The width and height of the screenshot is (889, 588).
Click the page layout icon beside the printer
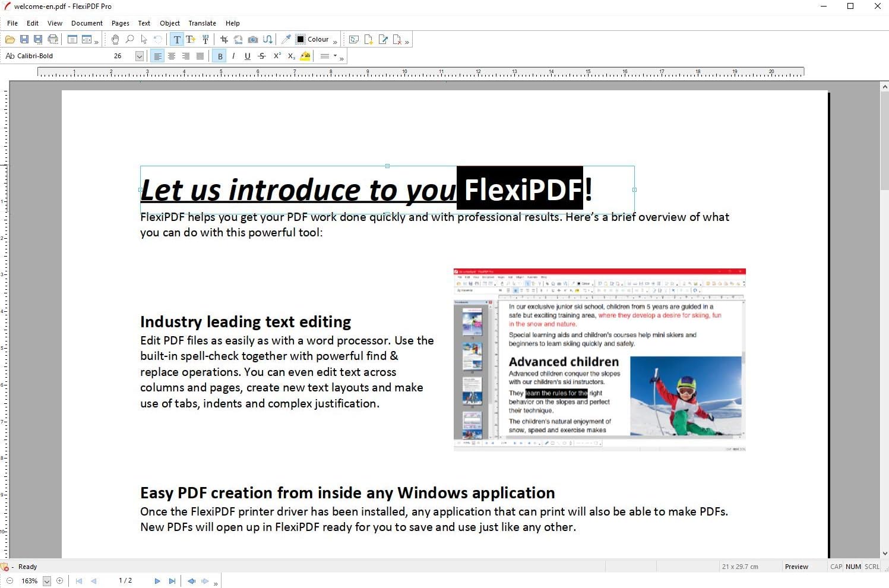click(x=72, y=39)
